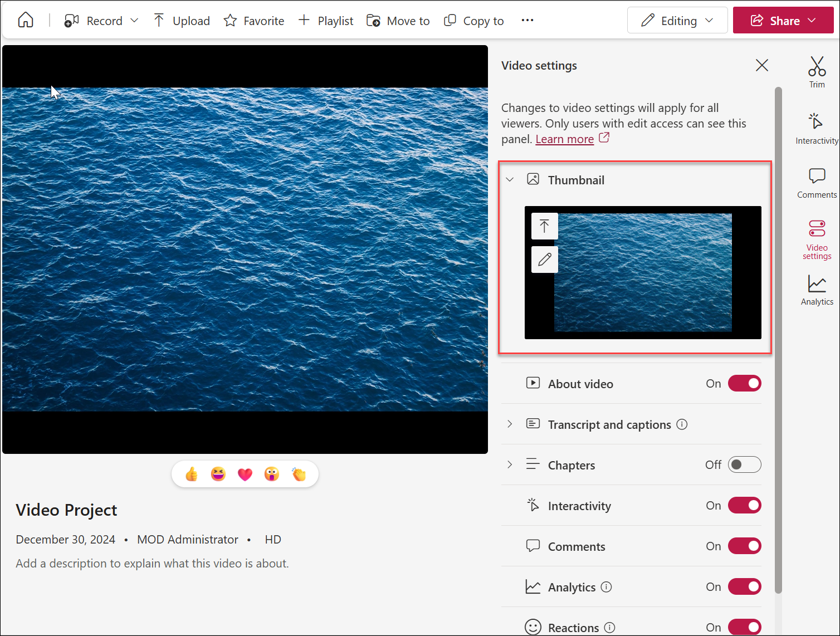Enable Chapters for the video
This screenshot has width=840, height=636.
tap(744, 464)
